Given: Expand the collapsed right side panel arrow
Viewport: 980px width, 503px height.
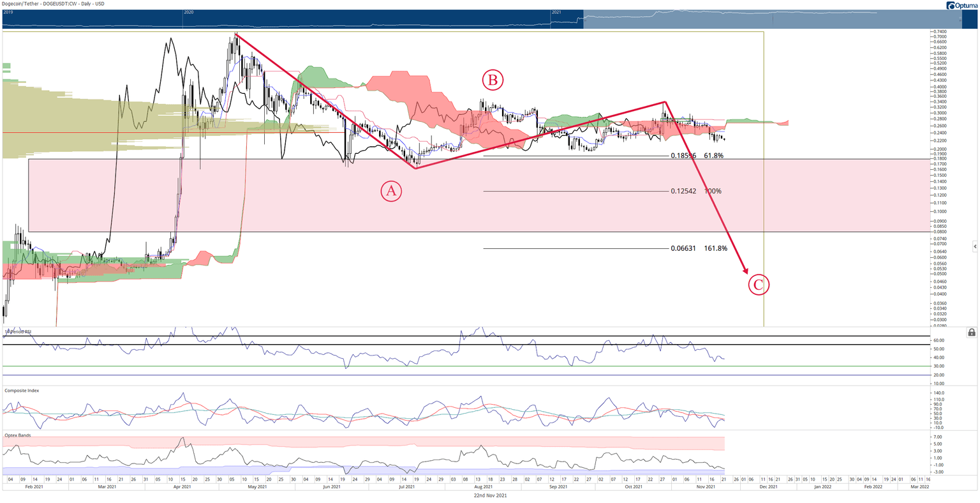Looking at the screenshot, I should 975,246.
